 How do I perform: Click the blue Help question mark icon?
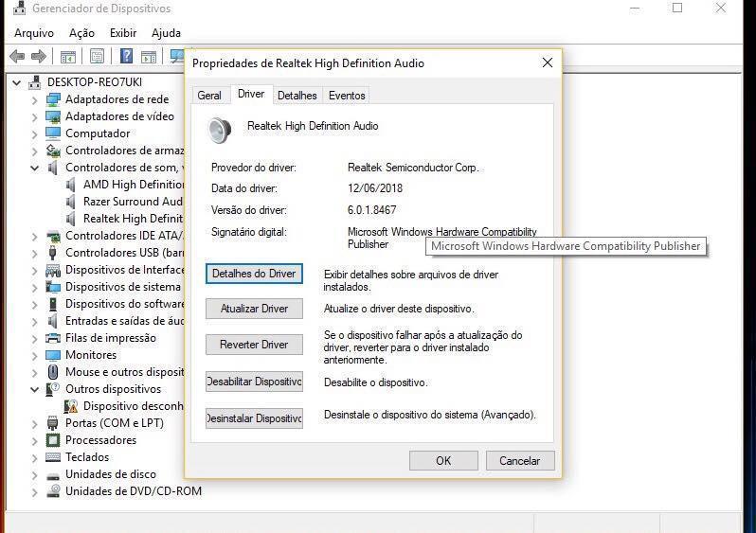126,56
